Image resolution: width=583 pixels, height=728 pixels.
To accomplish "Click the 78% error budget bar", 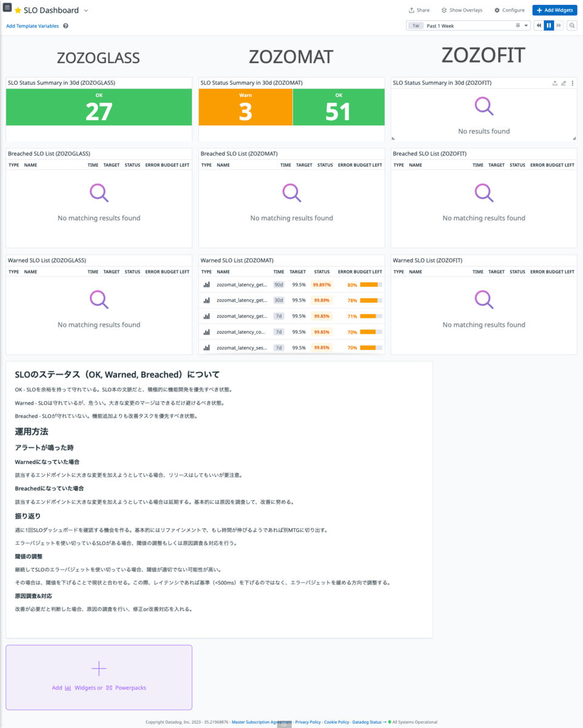I will click(371, 300).
